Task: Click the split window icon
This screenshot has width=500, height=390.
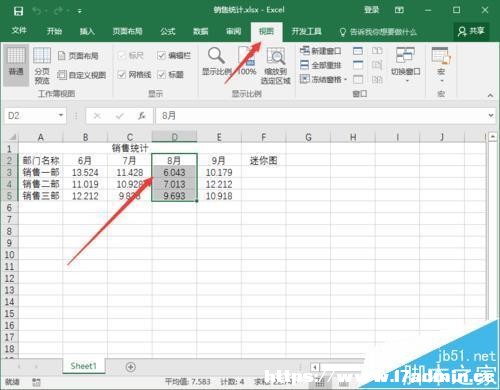Action: 358,51
